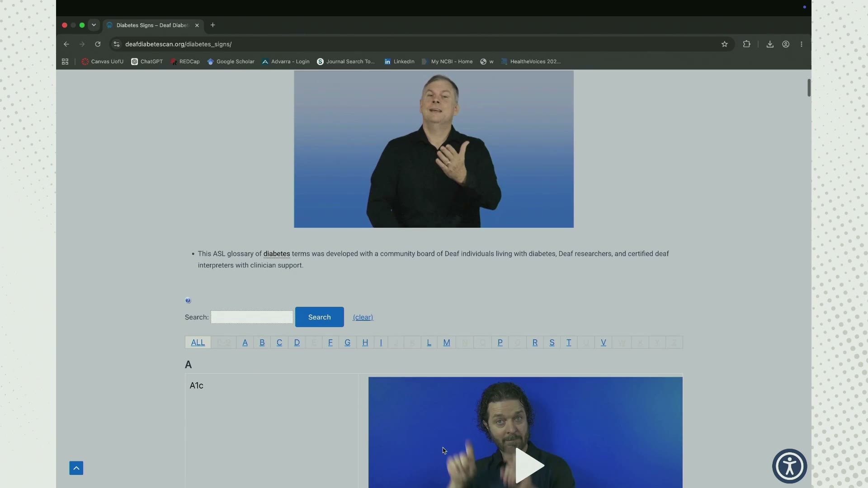Image resolution: width=868 pixels, height=488 pixels.
Task: Close the Diabetes Signs tab
Action: click(197, 25)
